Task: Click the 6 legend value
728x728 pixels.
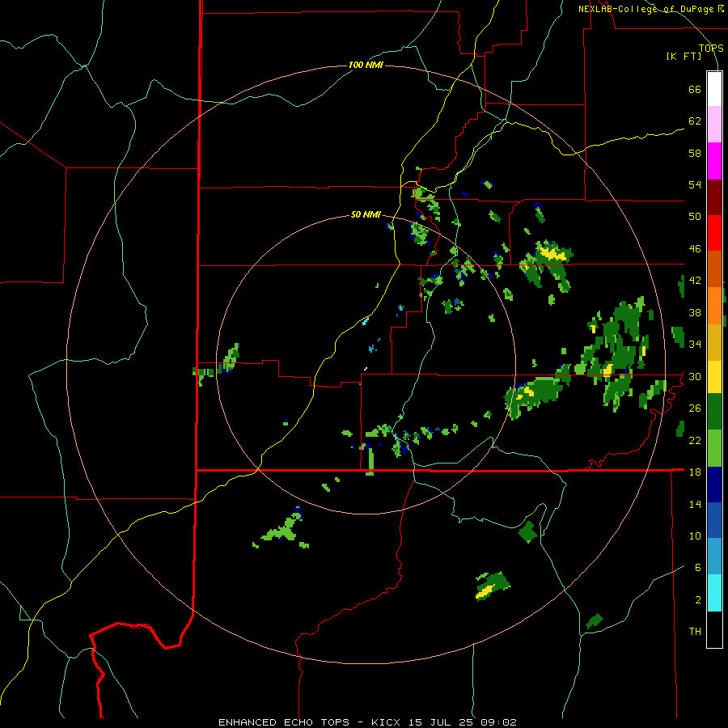Action: coord(698,568)
